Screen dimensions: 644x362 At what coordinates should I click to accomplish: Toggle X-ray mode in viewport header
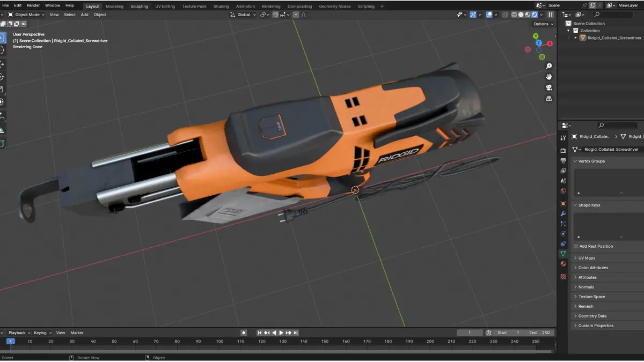[504, 14]
